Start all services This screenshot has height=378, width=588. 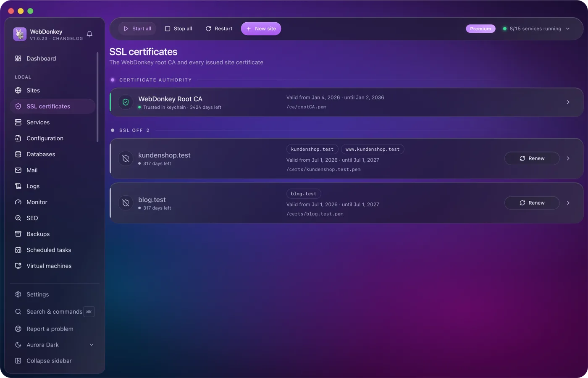click(137, 29)
